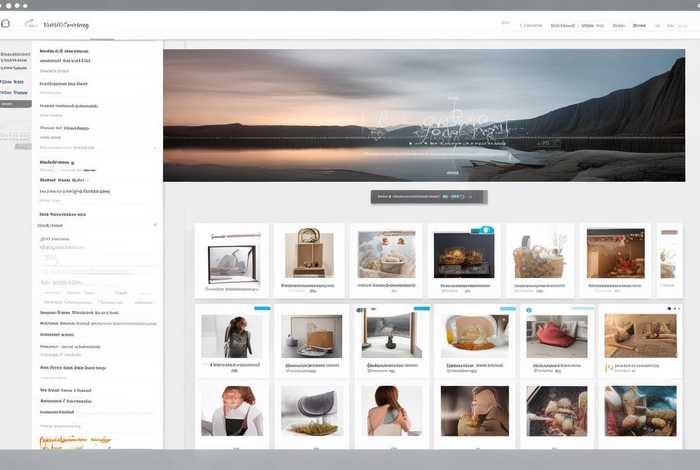Click the chat bubble icon in top-left header
The image size is (700, 470).
tap(5, 22)
